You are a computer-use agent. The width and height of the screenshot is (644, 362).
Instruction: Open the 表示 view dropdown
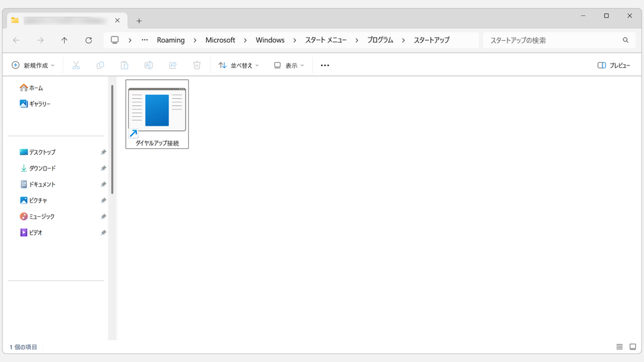tap(289, 65)
